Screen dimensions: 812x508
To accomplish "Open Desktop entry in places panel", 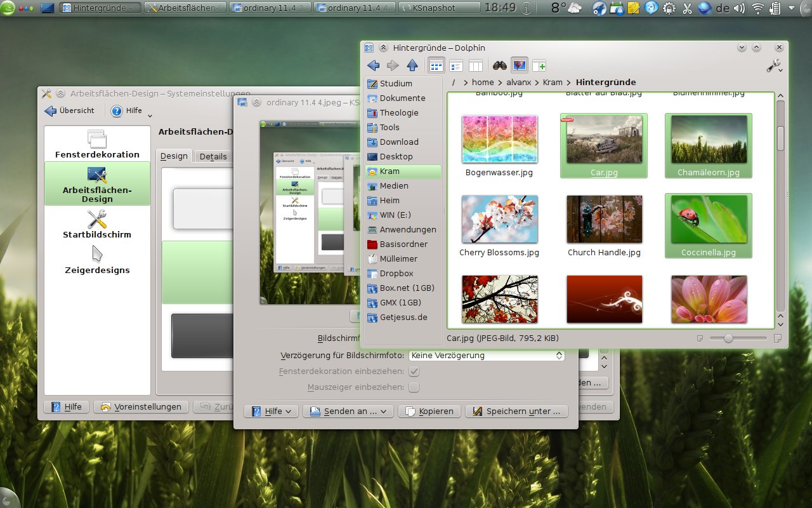I will coord(403,156).
